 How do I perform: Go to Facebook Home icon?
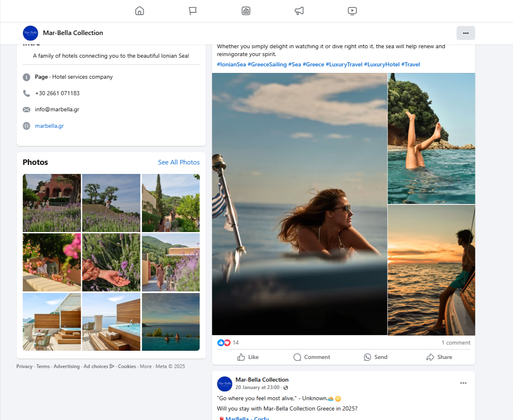click(x=140, y=11)
